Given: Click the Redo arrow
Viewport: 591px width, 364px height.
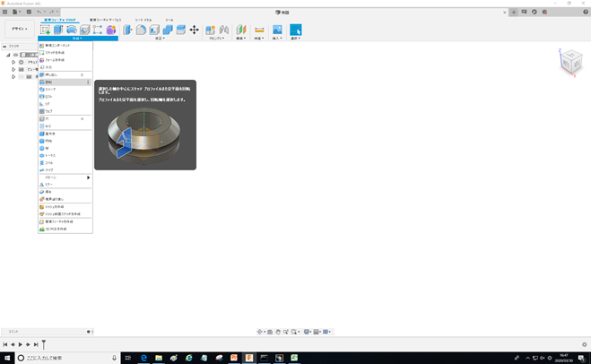Looking at the screenshot, I should click(51, 12).
